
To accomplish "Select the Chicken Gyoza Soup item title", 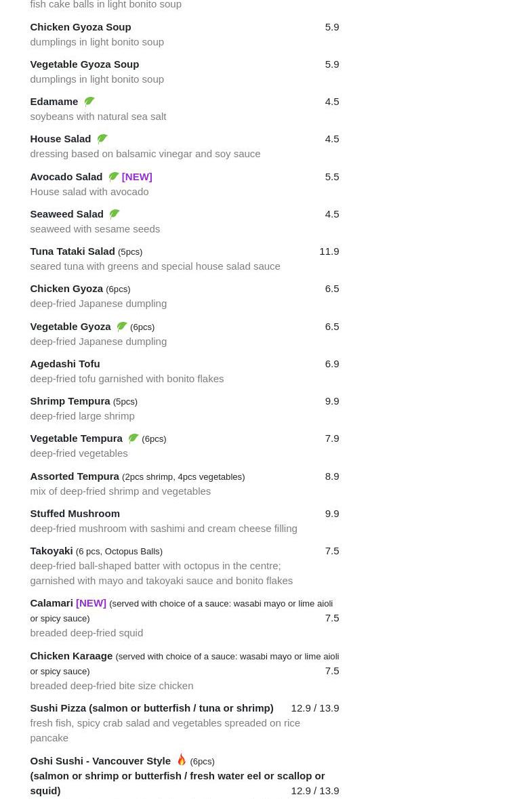I will [81, 27].
